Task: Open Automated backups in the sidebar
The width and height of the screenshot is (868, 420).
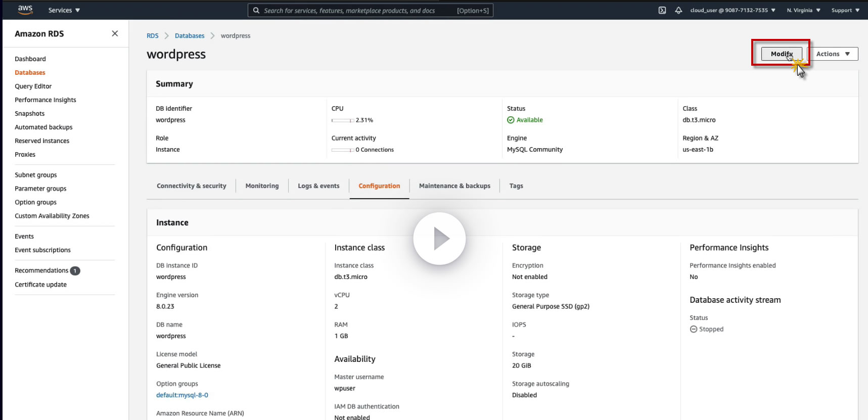Action: [43, 127]
